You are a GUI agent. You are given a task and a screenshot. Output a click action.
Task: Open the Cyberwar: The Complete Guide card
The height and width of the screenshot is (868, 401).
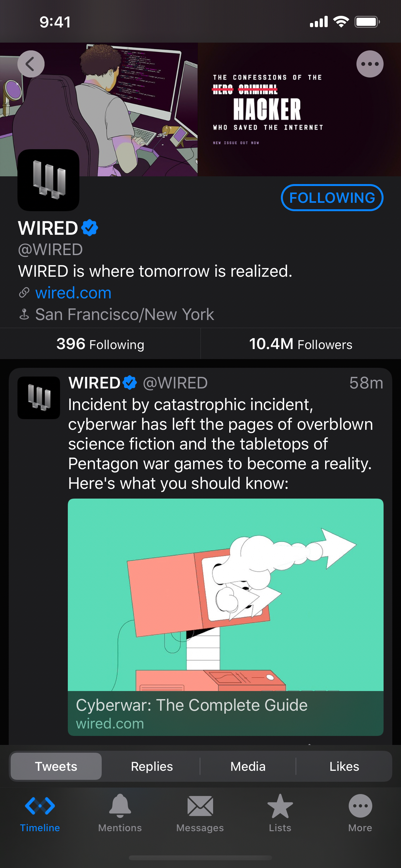225,617
